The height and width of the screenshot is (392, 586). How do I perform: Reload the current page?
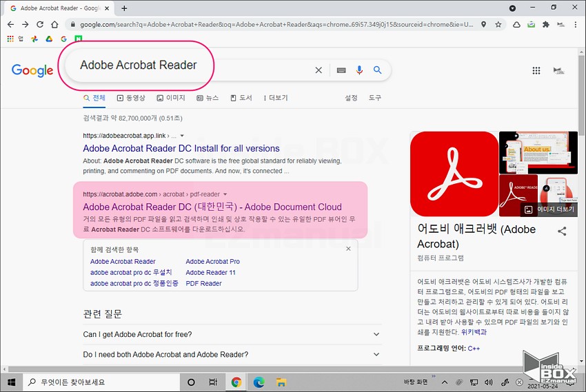coord(39,25)
